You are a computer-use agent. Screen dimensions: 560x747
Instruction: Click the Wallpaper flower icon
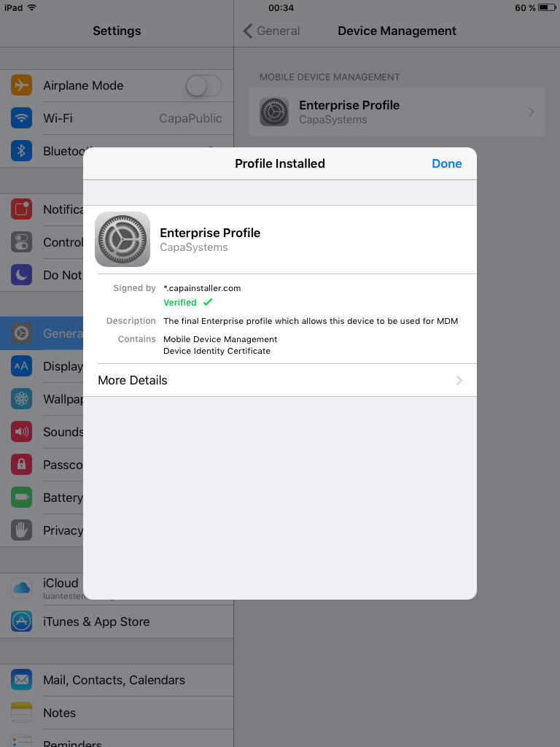pos(21,399)
